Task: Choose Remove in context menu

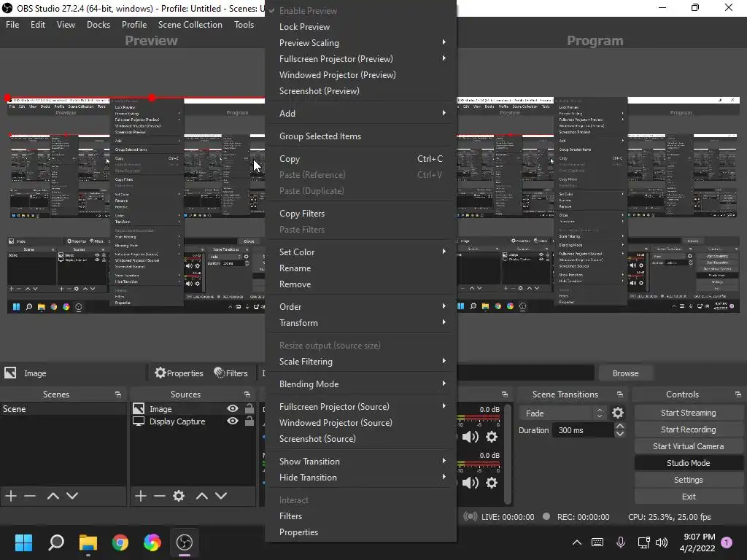Action: (x=360, y=284)
